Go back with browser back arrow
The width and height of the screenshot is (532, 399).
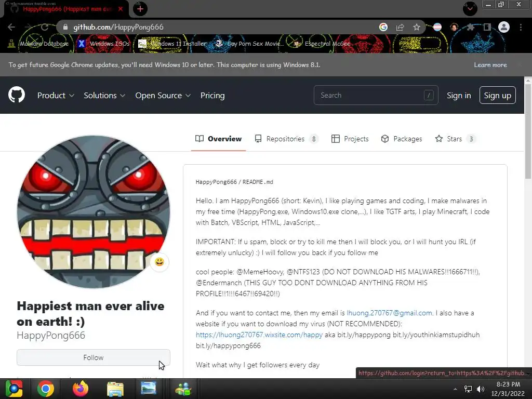click(x=11, y=27)
